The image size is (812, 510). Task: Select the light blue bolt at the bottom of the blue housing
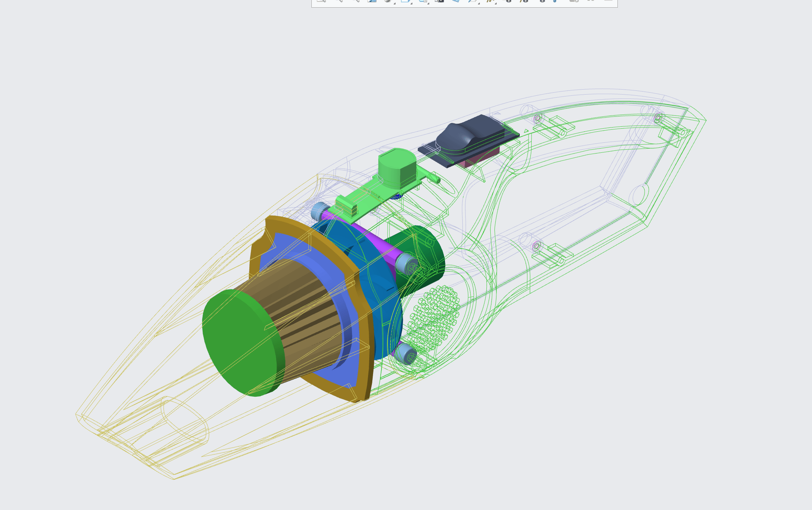(x=405, y=353)
